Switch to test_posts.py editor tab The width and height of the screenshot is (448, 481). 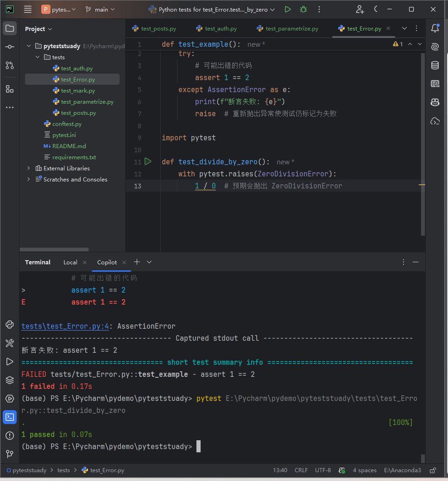point(154,29)
